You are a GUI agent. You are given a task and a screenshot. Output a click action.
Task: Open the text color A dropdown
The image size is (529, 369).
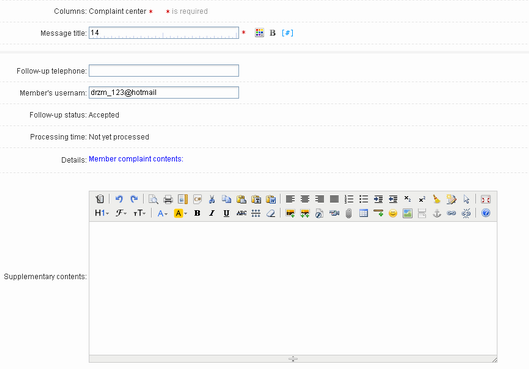click(x=162, y=213)
